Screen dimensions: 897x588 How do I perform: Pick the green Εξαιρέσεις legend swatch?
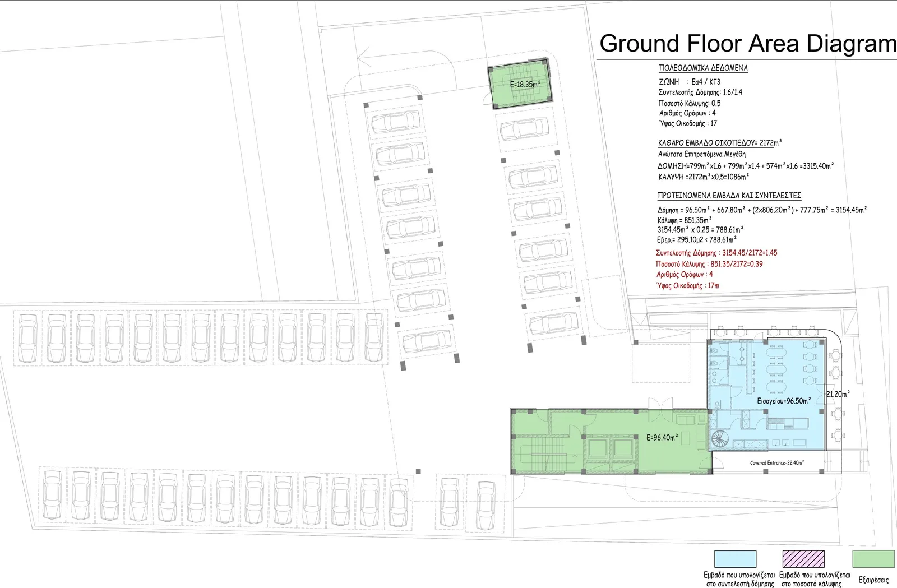tap(873, 559)
